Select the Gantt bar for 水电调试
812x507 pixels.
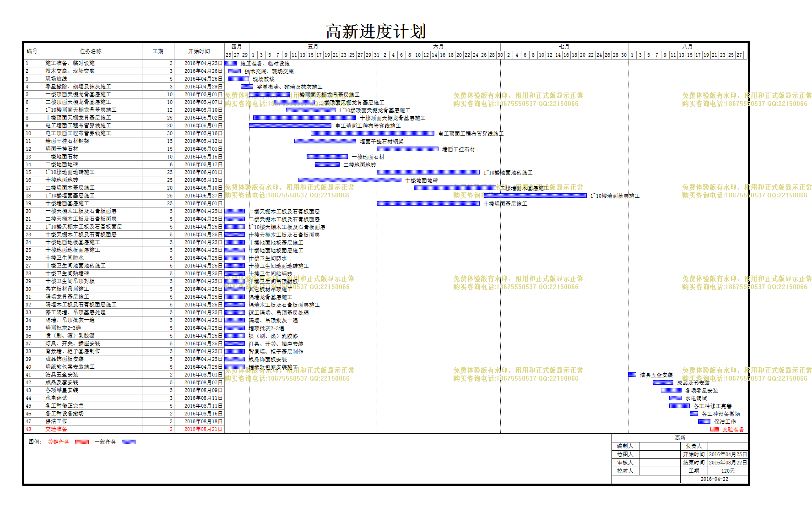tap(675, 398)
